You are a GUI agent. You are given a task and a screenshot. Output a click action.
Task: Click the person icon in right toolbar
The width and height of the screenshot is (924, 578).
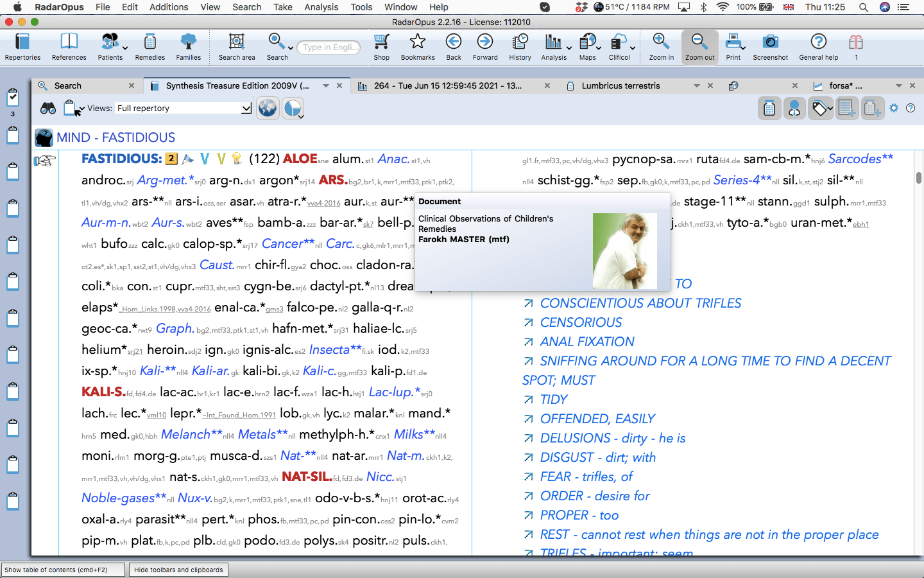(794, 109)
